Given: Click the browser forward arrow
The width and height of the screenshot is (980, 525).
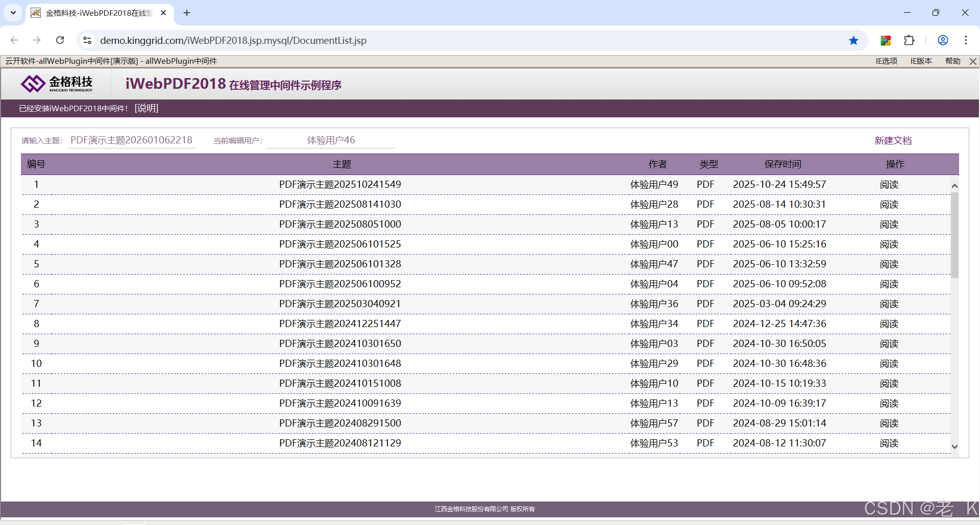Looking at the screenshot, I should coord(37,40).
